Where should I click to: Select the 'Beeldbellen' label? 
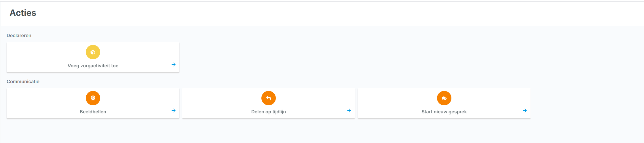tap(93, 112)
